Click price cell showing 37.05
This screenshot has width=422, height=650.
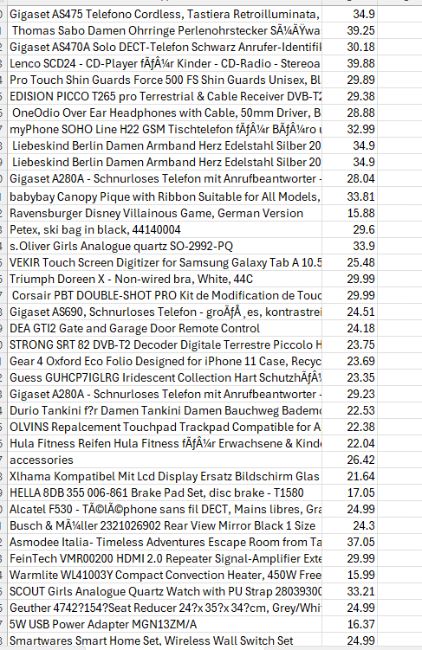point(349,542)
